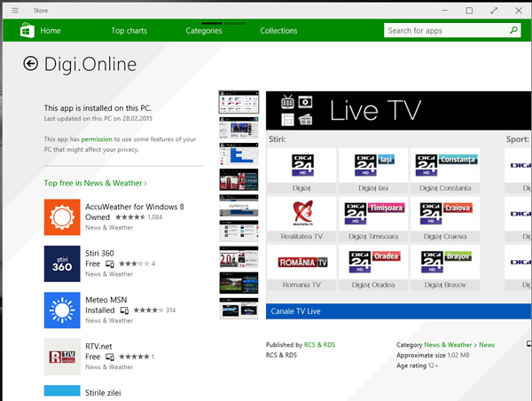Click the TV guide grid icon
This screenshot has height=401, width=532.
pos(287,120)
